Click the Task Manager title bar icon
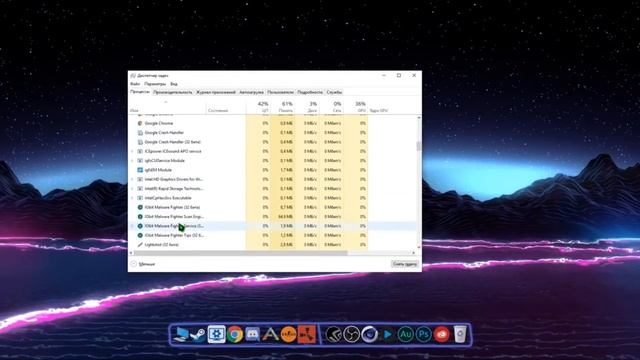Viewport: 640px width, 360px height. coord(133,76)
